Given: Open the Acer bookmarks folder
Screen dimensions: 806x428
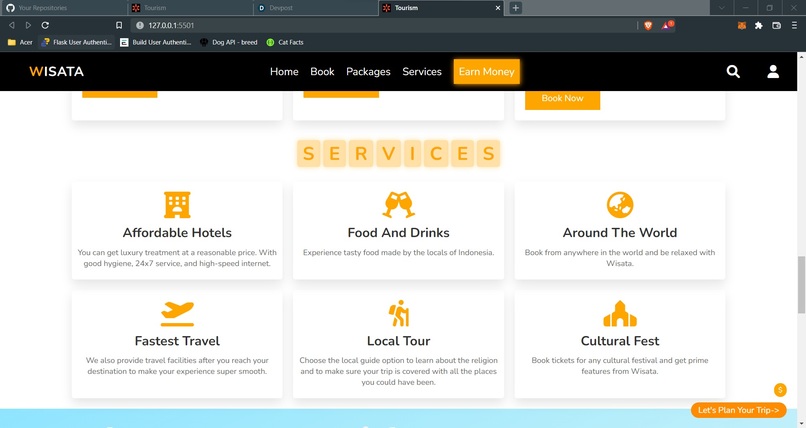Looking at the screenshot, I should click(20, 42).
